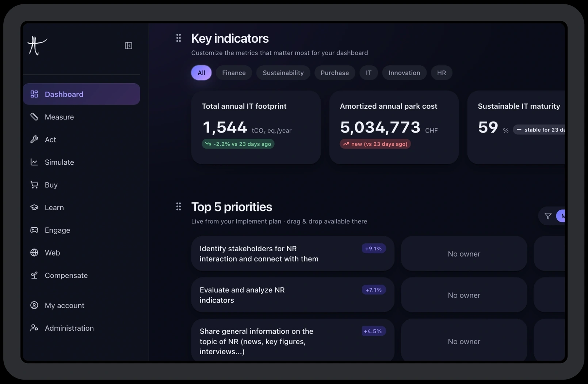Click the Administration user-gear icon
Image resolution: width=588 pixels, height=384 pixels.
[x=34, y=328]
